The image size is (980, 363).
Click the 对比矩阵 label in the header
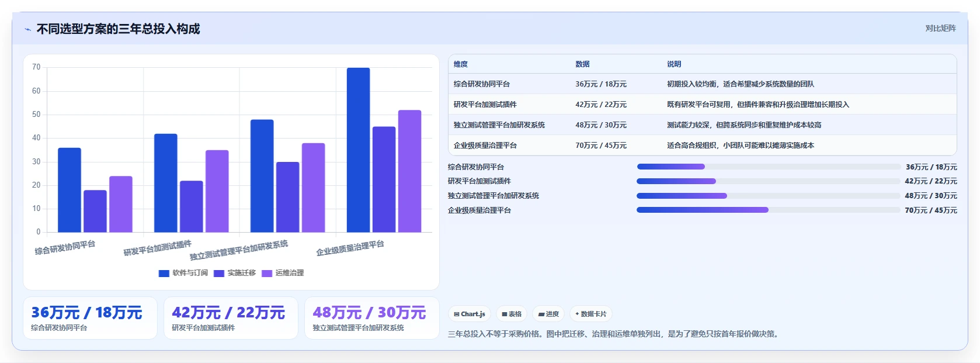940,28
